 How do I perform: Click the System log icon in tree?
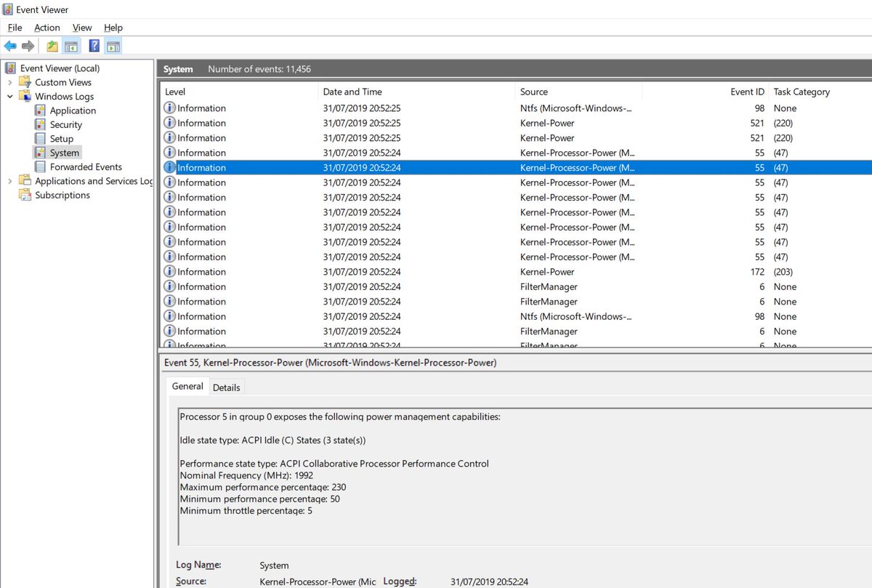[40, 153]
